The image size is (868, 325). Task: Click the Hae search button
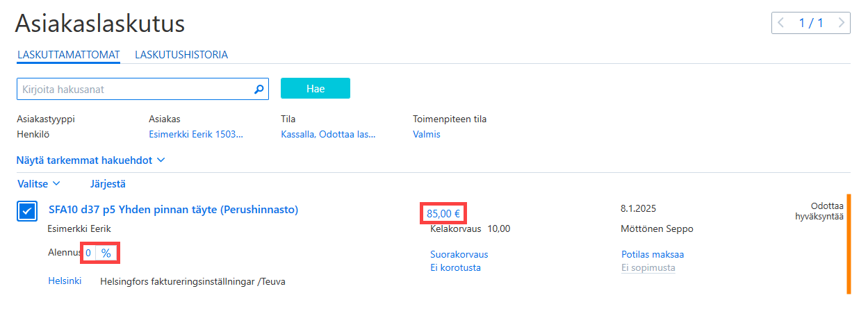pos(316,88)
